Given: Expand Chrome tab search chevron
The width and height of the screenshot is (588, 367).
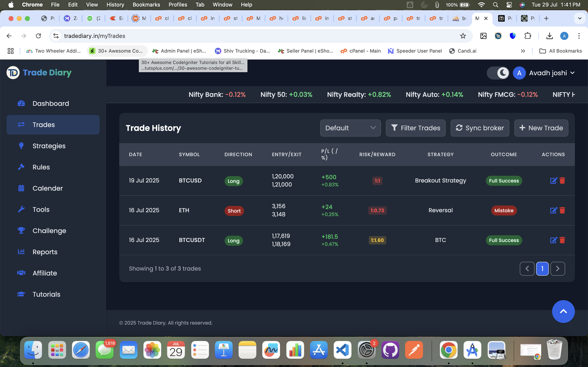Looking at the screenshot, I should (579, 18).
